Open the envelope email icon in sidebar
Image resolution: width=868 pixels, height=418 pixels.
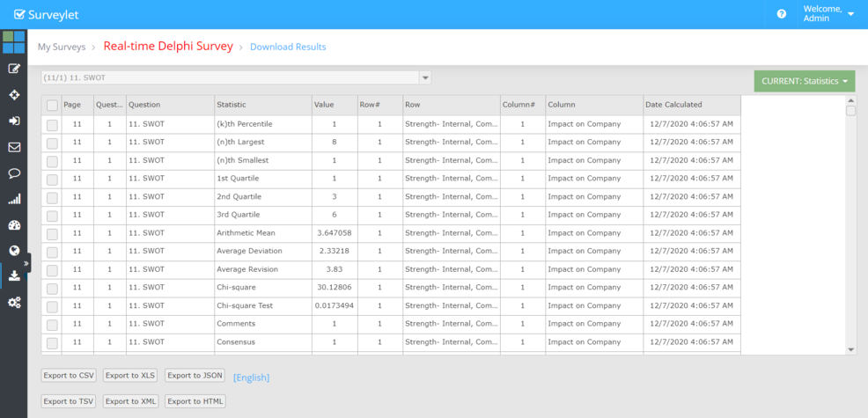[14, 147]
